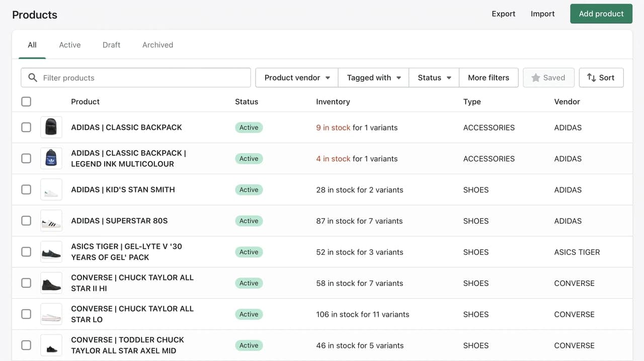Screen dimensions: 644x361
Task: Switch to the Draft tab
Action: tap(111, 45)
